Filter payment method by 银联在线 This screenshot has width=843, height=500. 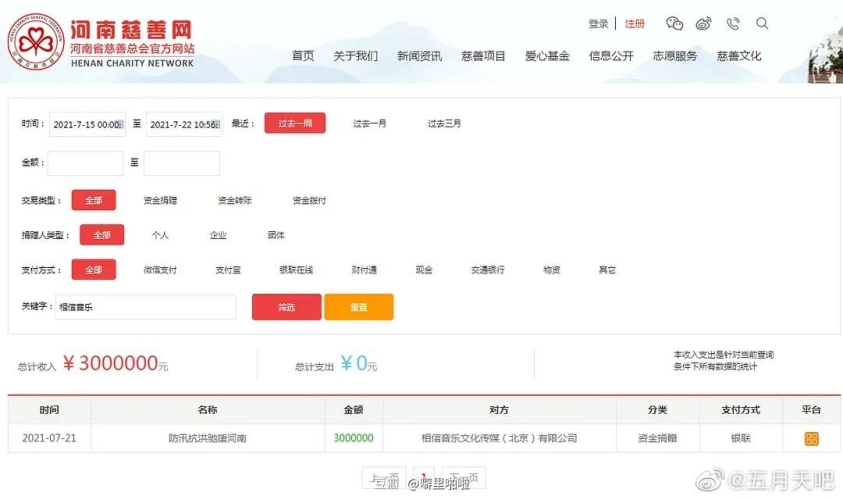tap(296, 270)
